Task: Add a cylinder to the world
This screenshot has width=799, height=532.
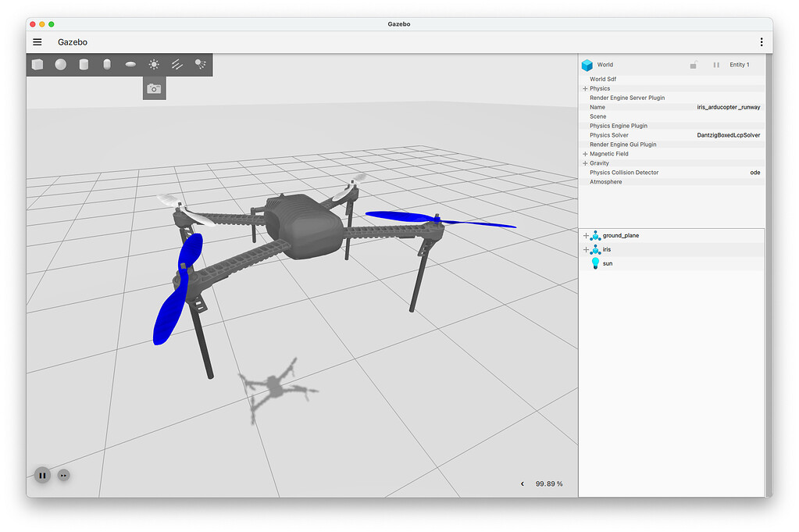Action: pyautogui.click(x=84, y=64)
